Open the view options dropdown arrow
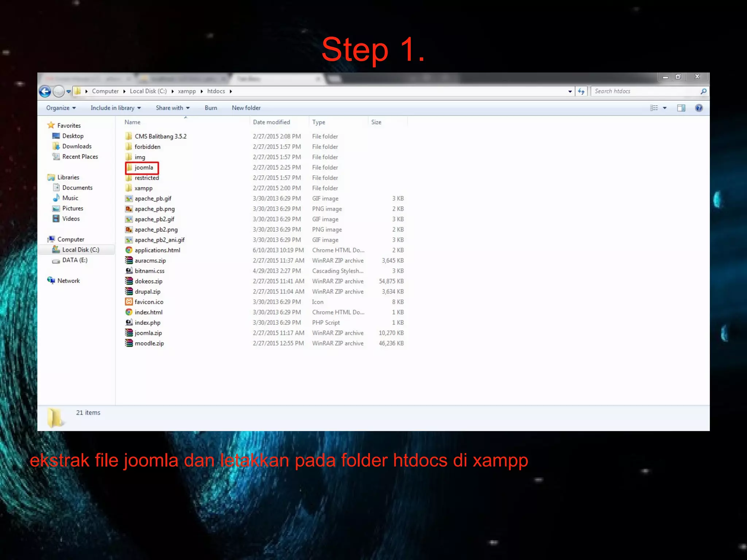The width and height of the screenshot is (747, 560). 665,108
